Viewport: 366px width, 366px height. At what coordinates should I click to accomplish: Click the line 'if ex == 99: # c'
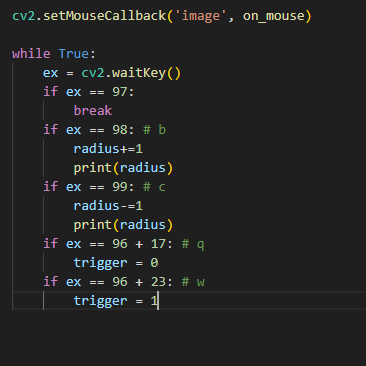click(104, 187)
